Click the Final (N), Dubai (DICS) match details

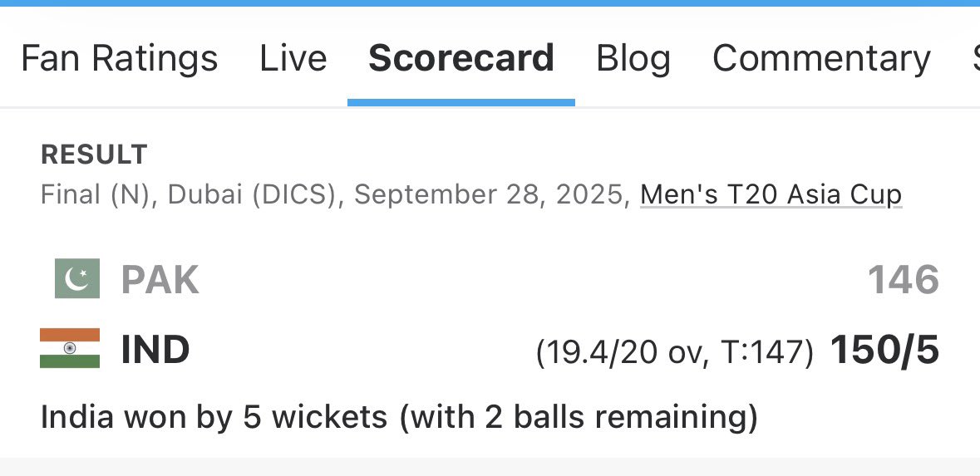point(188,195)
